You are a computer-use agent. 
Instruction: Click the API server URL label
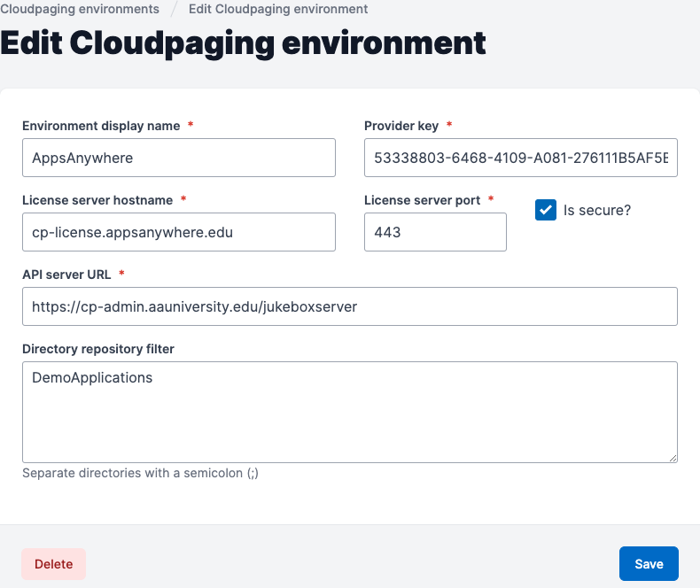pos(66,275)
